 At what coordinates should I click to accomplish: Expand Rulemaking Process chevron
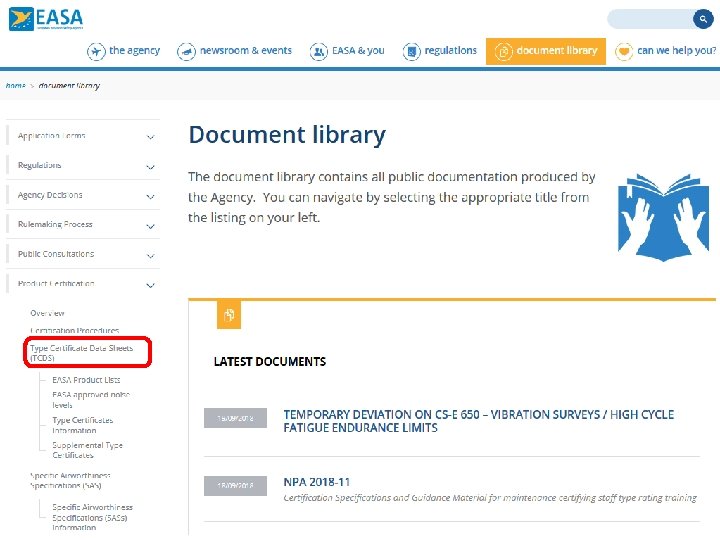[x=150, y=226]
